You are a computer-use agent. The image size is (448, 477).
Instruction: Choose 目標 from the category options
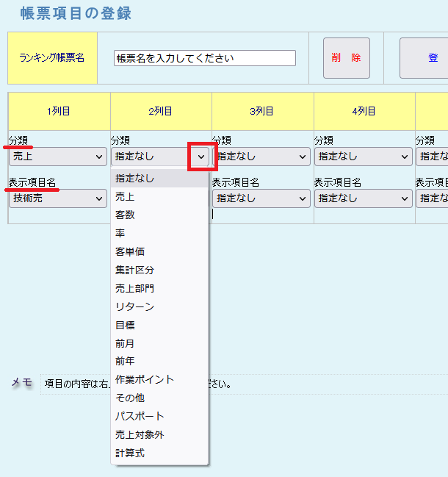[126, 325]
